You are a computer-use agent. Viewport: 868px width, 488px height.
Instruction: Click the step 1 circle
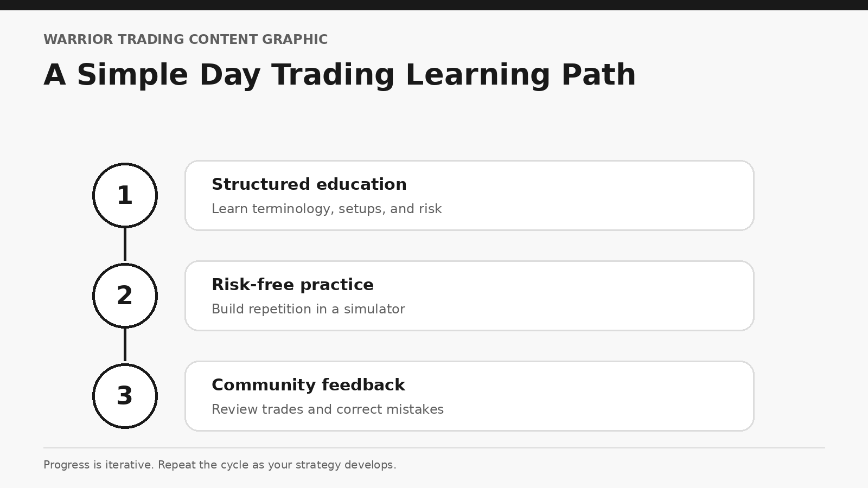pyautogui.click(x=125, y=195)
